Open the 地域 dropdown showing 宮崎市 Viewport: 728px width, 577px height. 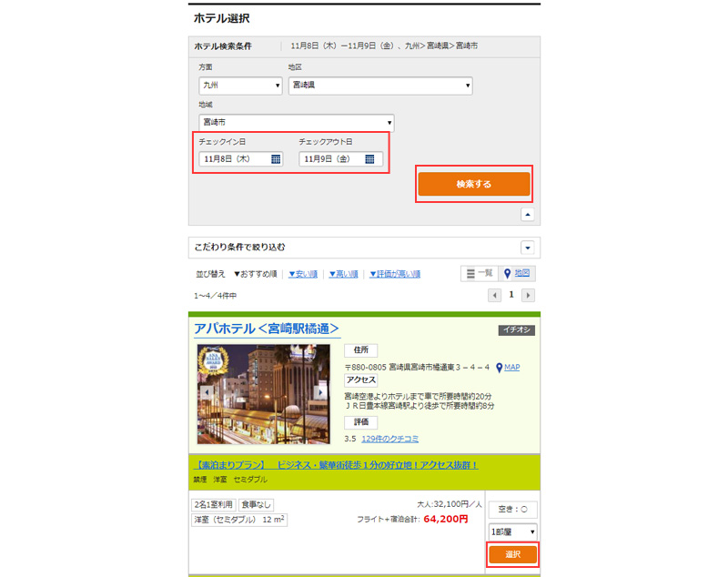tap(297, 123)
